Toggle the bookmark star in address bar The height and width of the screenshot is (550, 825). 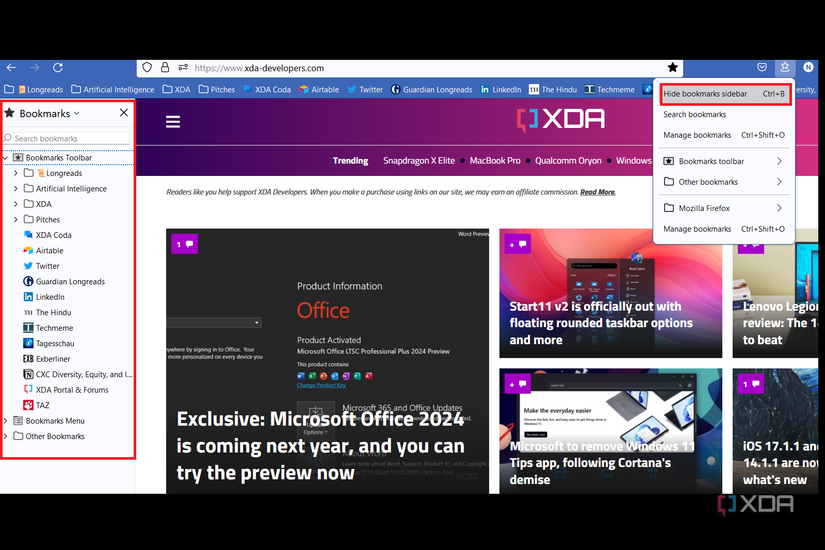click(x=672, y=67)
